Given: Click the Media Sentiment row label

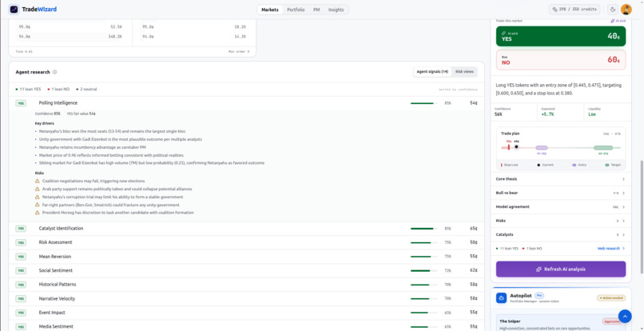Looking at the screenshot, I should pyautogui.click(x=56, y=326).
